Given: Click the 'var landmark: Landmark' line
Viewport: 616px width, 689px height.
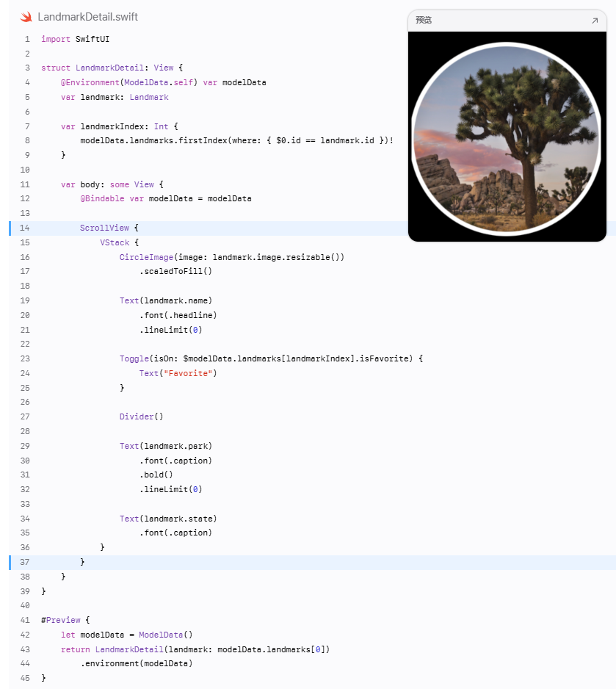Looking at the screenshot, I should click(115, 97).
